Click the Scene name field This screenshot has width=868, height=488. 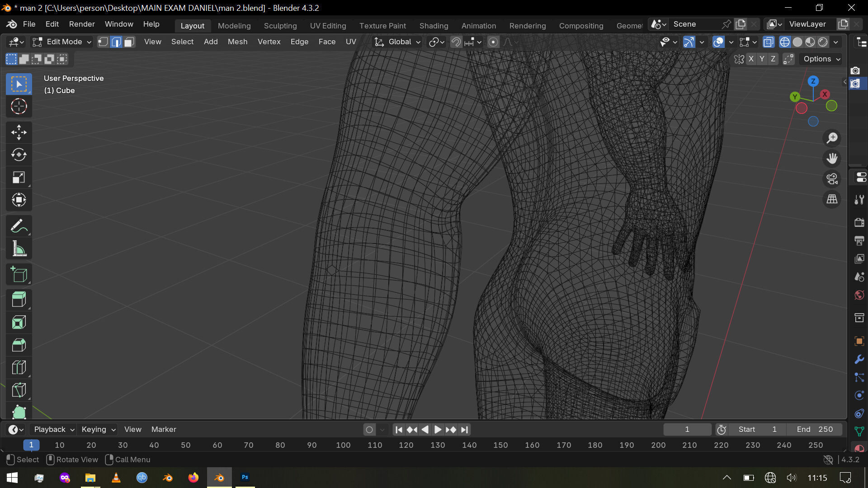(x=695, y=24)
